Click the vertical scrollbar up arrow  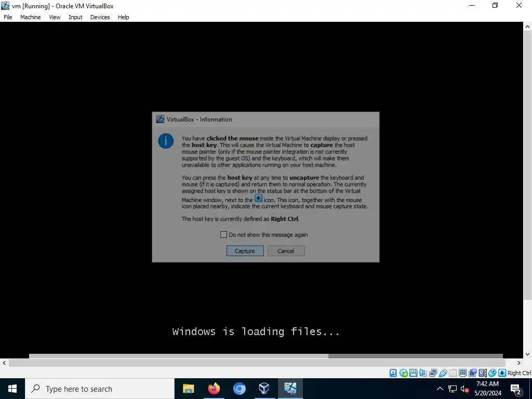pos(528,26)
